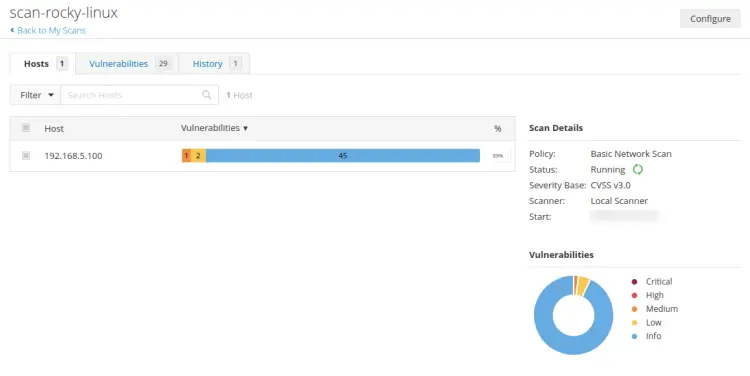Viewport: 750px width, 376px height.
Task: Click the Low severity legend dot
Action: coord(634,322)
